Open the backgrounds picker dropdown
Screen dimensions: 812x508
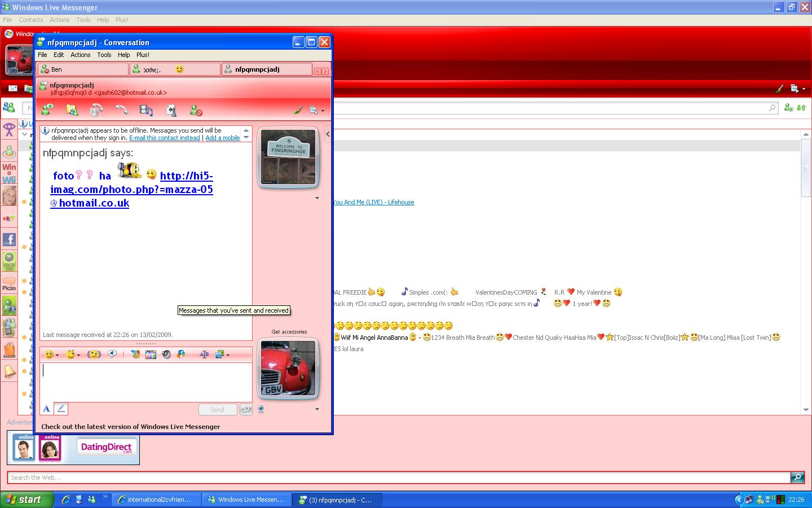coord(222,354)
